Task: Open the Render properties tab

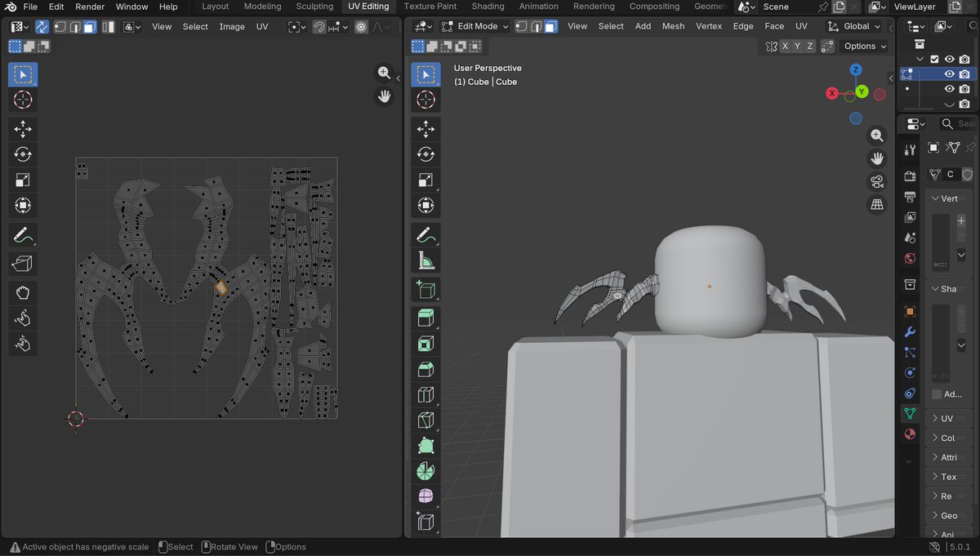Action: click(x=910, y=176)
